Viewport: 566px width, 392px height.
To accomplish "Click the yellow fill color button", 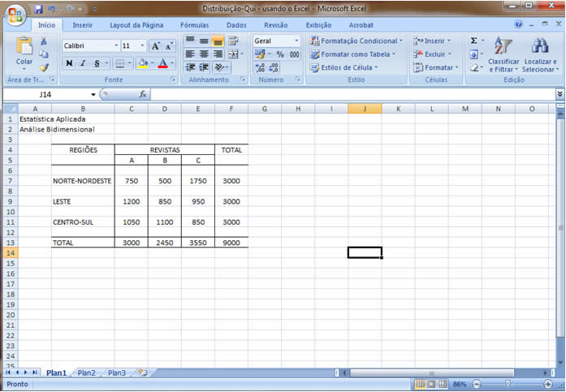I will (x=142, y=63).
